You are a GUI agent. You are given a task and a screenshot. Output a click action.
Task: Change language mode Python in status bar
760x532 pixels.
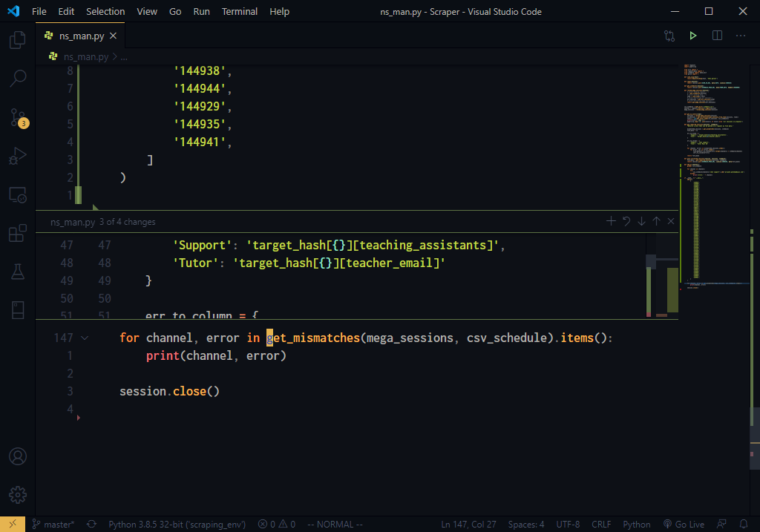pos(636,525)
